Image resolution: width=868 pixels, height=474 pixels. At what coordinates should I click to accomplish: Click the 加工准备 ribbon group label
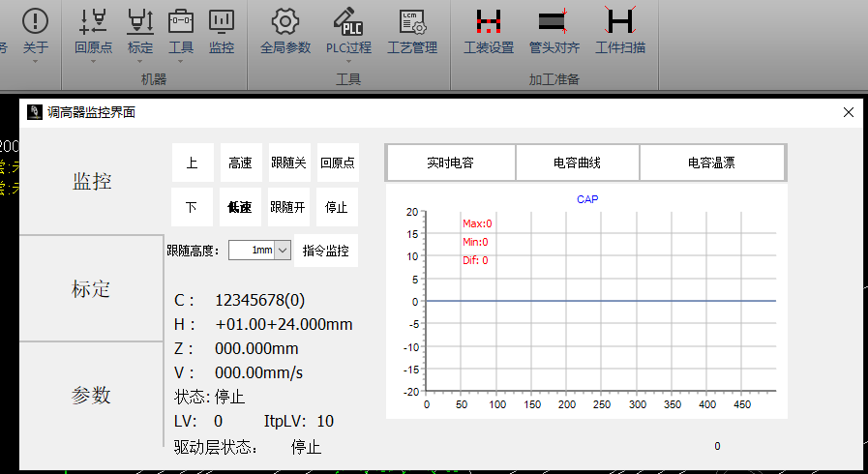click(554, 79)
